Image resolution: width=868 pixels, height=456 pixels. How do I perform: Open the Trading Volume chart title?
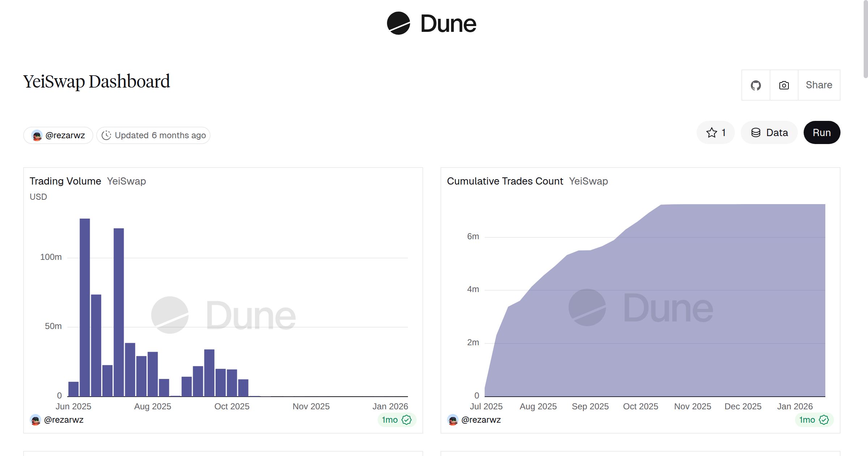[x=65, y=181]
